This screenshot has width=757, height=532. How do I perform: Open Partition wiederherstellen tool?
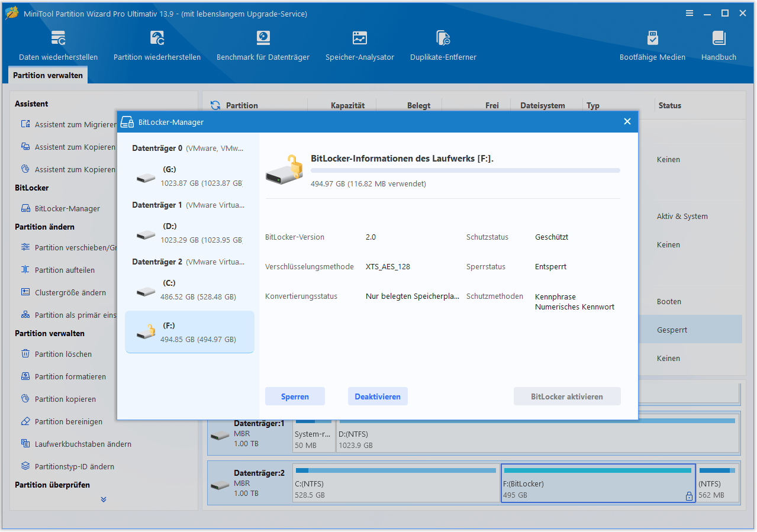click(157, 46)
